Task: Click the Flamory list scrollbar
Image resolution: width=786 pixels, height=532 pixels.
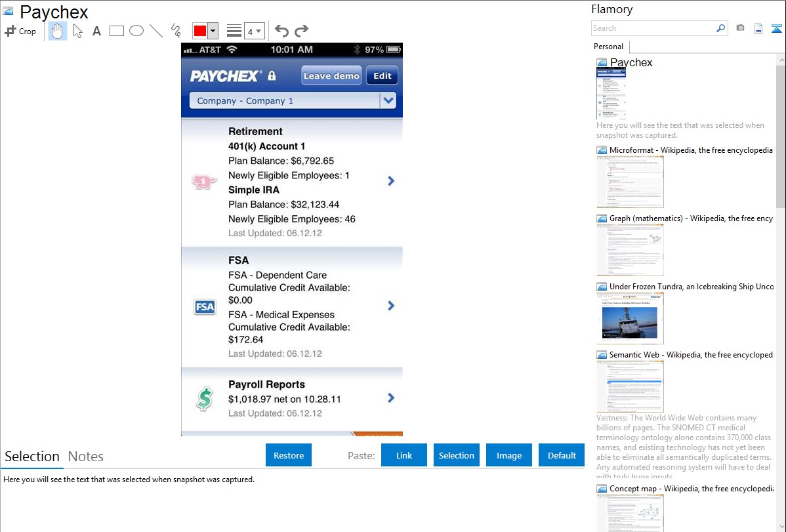Action: (781, 136)
